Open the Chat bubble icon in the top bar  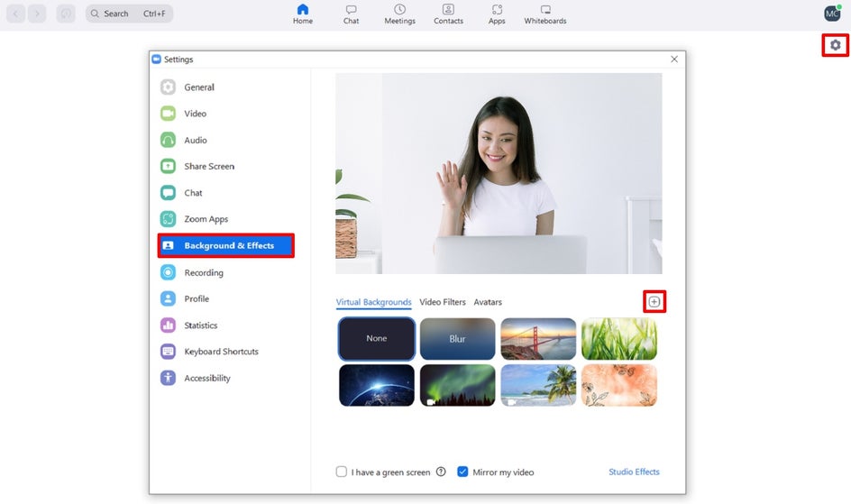352,9
